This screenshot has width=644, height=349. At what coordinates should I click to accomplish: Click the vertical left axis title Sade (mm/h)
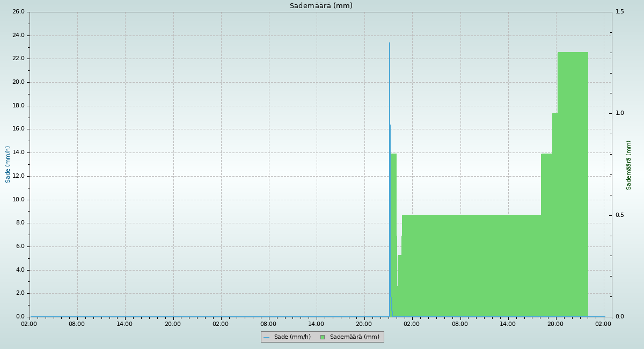tap(8, 164)
